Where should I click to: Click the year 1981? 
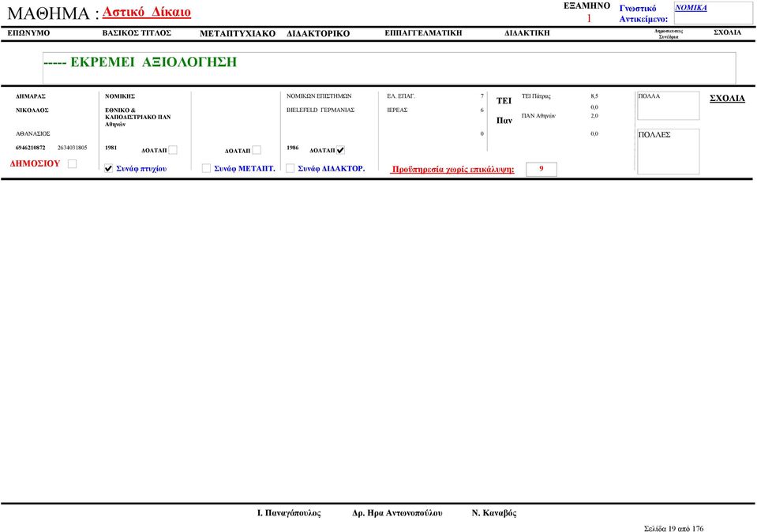click(x=111, y=148)
